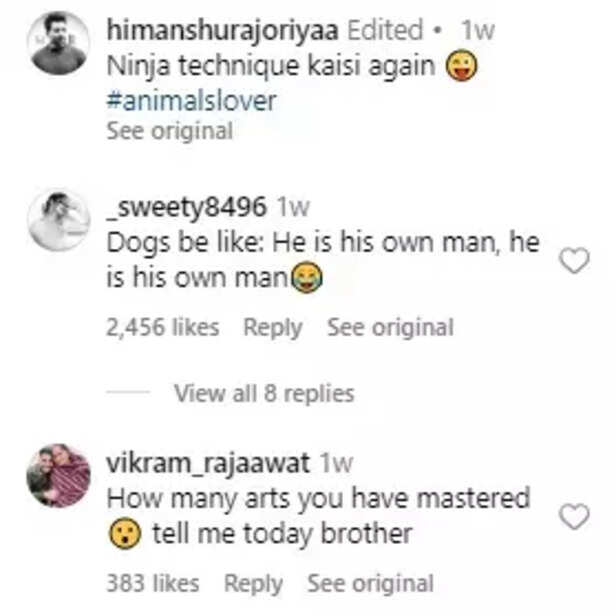See original of himanshurajoriyaa's comment
Screen dimensions: 616x616
pyautogui.click(x=169, y=130)
